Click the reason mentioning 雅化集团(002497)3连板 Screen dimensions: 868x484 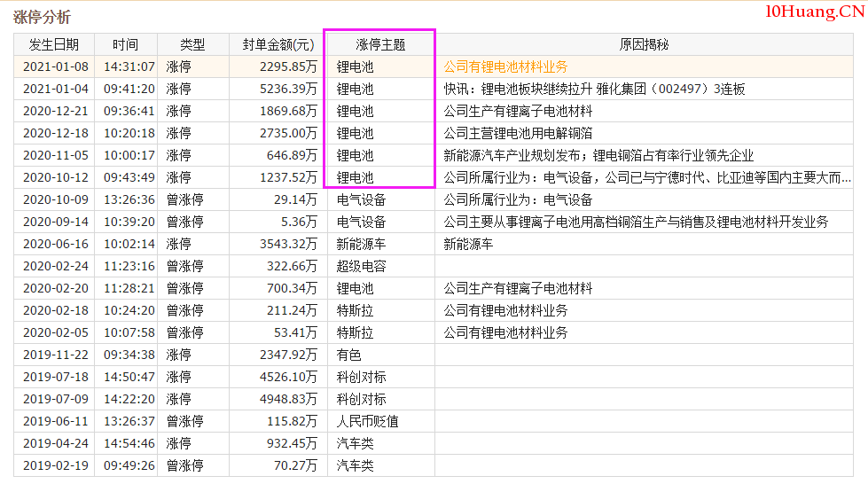(594, 90)
